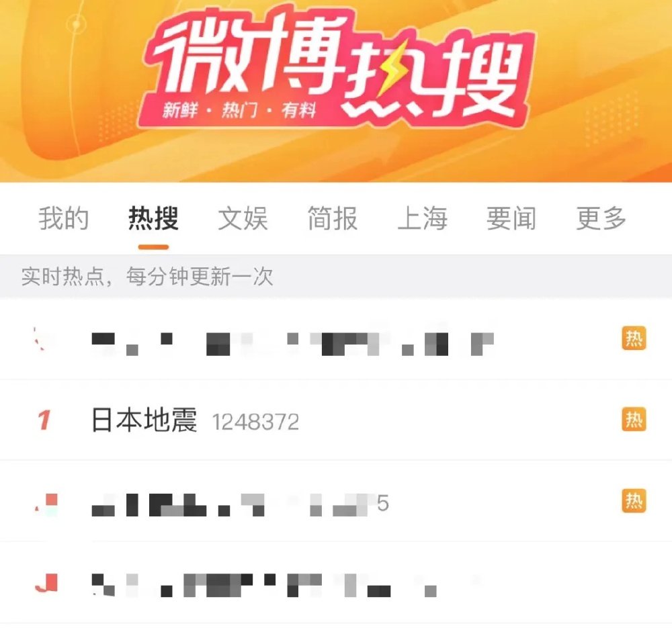Click the 热 badge beside 日本地震
The height and width of the screenshot is (636, 672).
634,419
